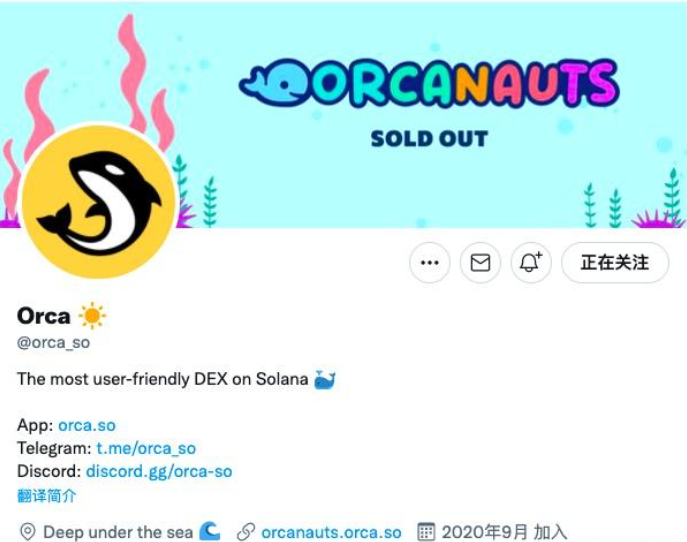The height and width of the screenshot is (542, 687).
Task: Open Orca's yellow profile avatar
Action: coord(99,201)
